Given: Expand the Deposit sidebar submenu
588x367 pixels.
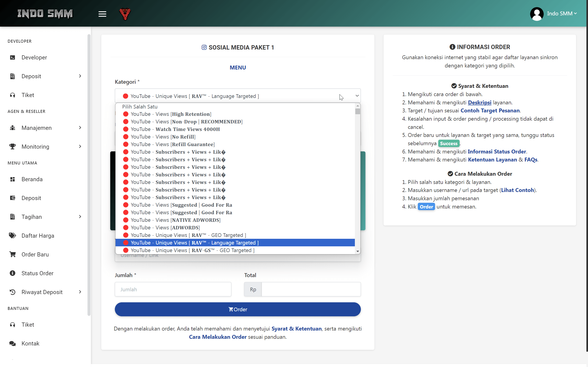Looking at the screenshot, I should click(x=80, y=76).
